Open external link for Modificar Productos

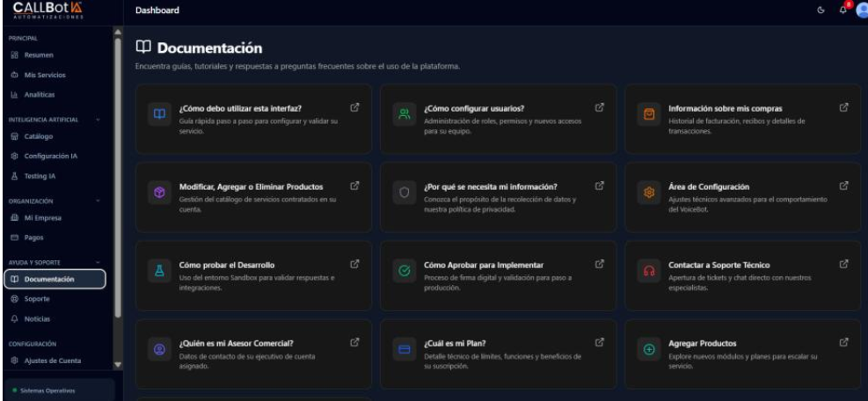[354, 186]
